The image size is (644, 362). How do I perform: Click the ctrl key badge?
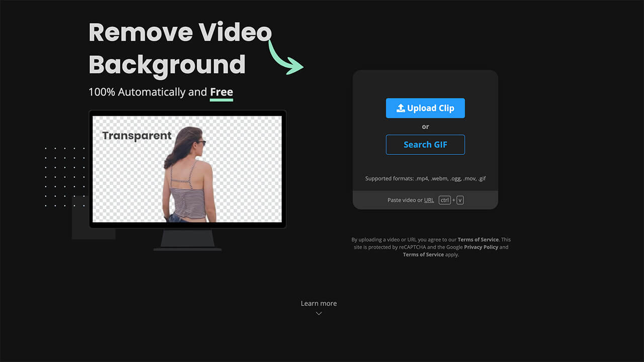[444, 200]
